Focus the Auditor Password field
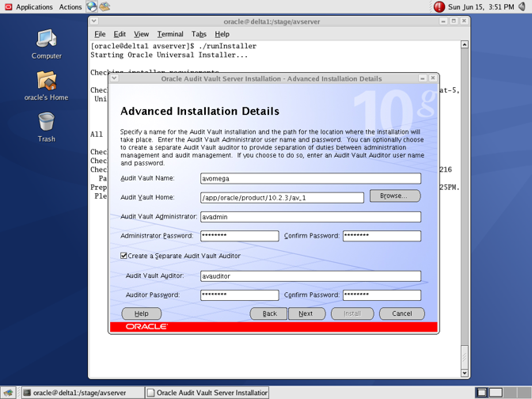Screen dimensions: 532x399 point(240,294)
